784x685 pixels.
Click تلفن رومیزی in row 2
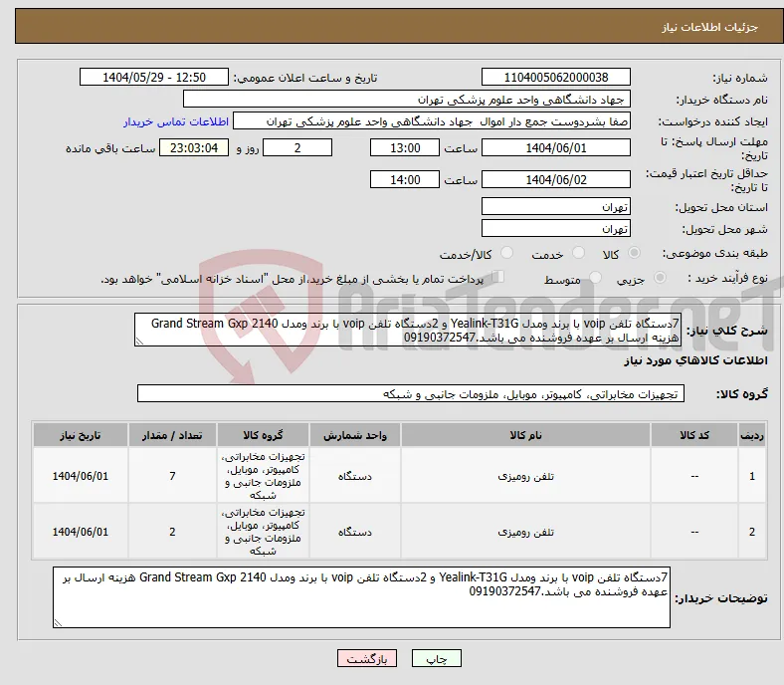(525, 532)
